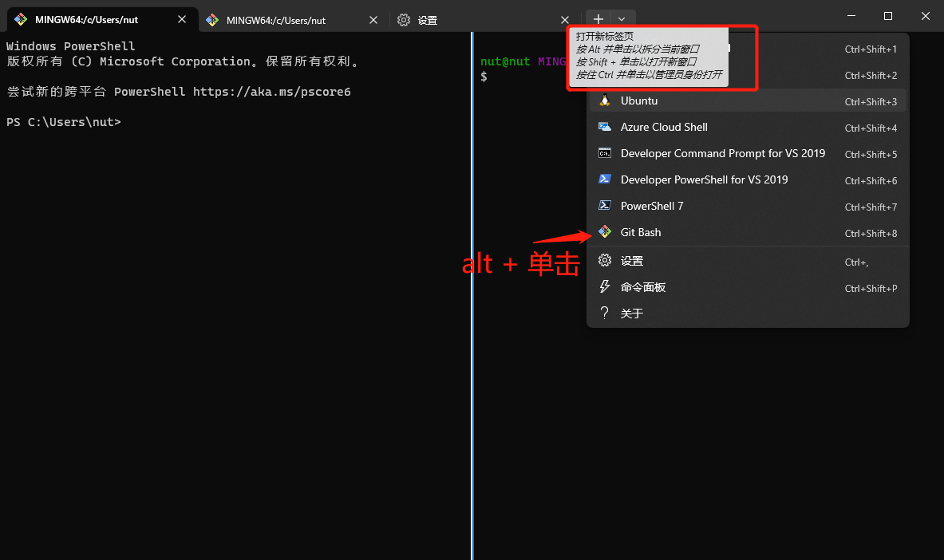The height and width of the screenshot is (560, 944).
Task: Select Ubuntu profile from the menu
Action: point(748,101)
